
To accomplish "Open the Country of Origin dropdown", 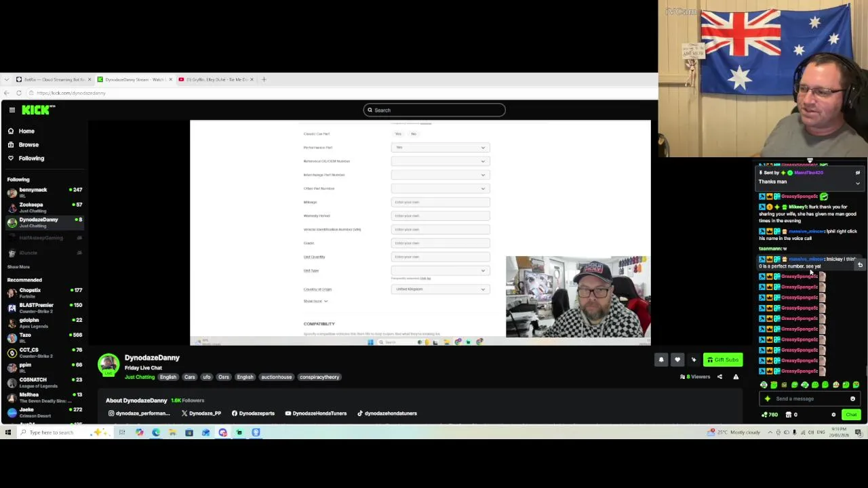I will click(440, 289).
